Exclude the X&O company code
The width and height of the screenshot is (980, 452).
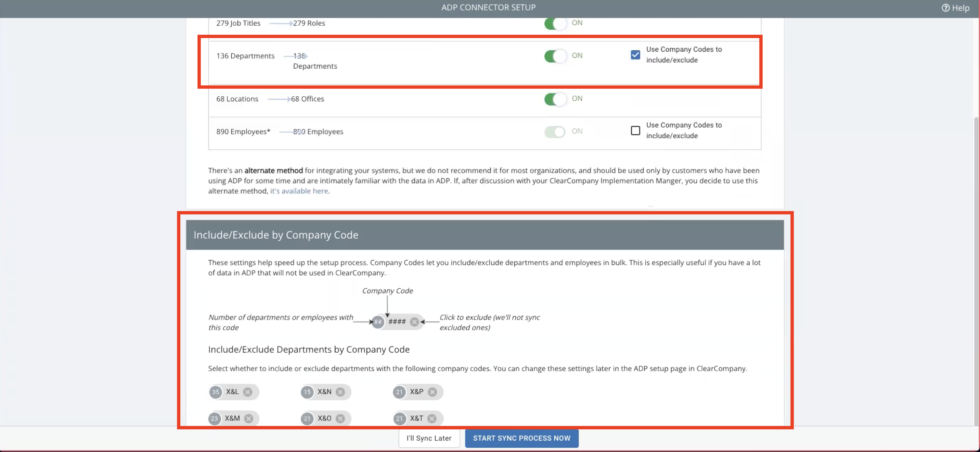340,419
